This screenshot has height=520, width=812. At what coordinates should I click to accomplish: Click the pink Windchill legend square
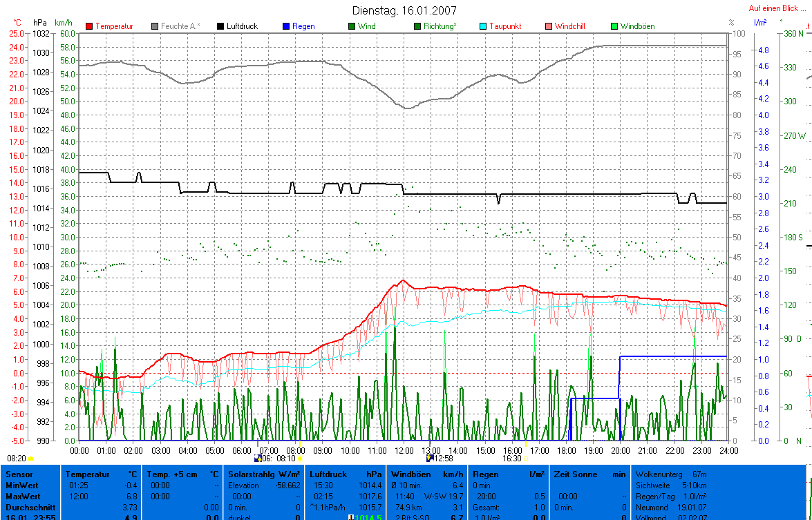pyautogui.click(x=549, y=26)
